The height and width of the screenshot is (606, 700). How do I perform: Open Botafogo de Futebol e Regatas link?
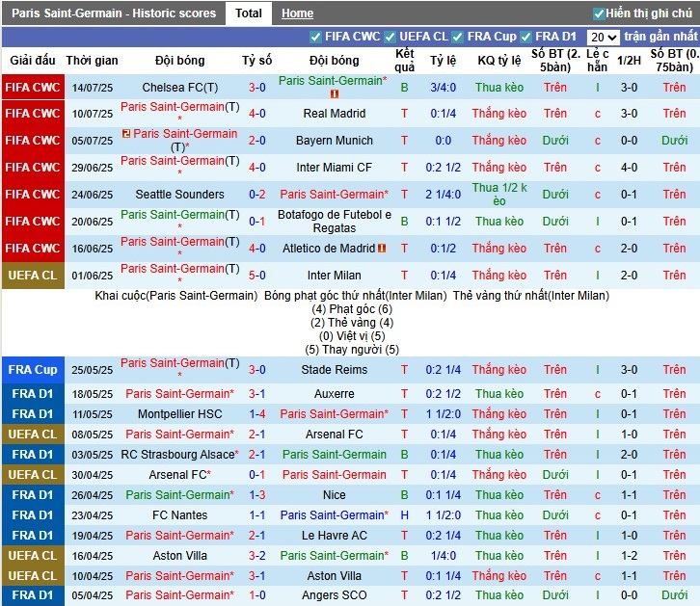[x=335, y=222]
